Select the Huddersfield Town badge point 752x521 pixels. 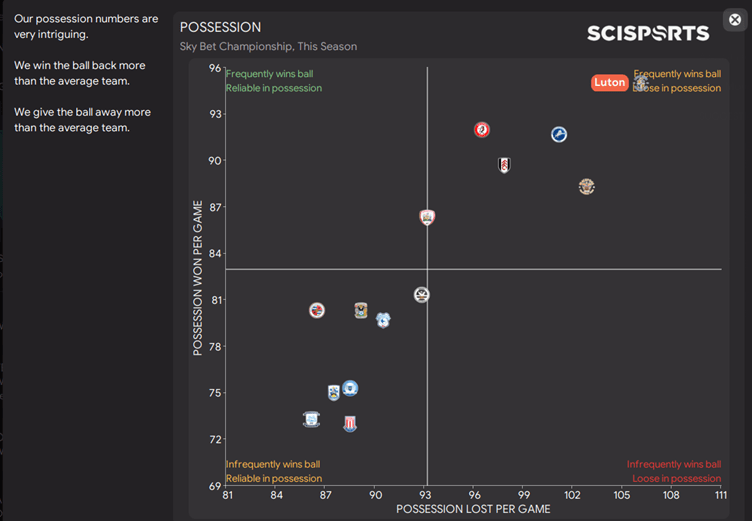pyautogui.click(x=334, y=393)
